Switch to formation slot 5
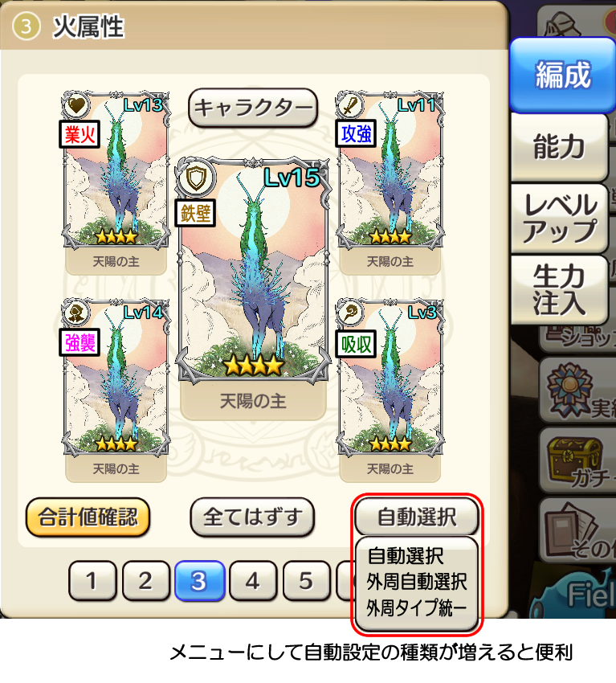Screen dimensions: 616x683 pos(307,581)
